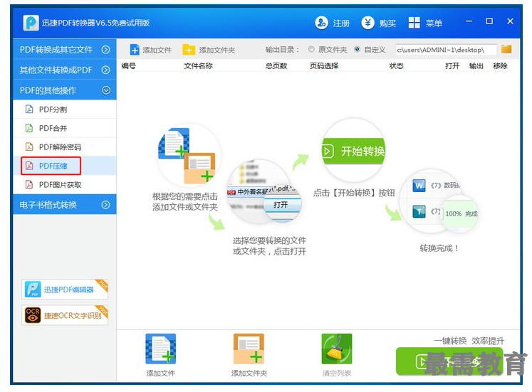Click the 文件名称 column header

point(198,65)
